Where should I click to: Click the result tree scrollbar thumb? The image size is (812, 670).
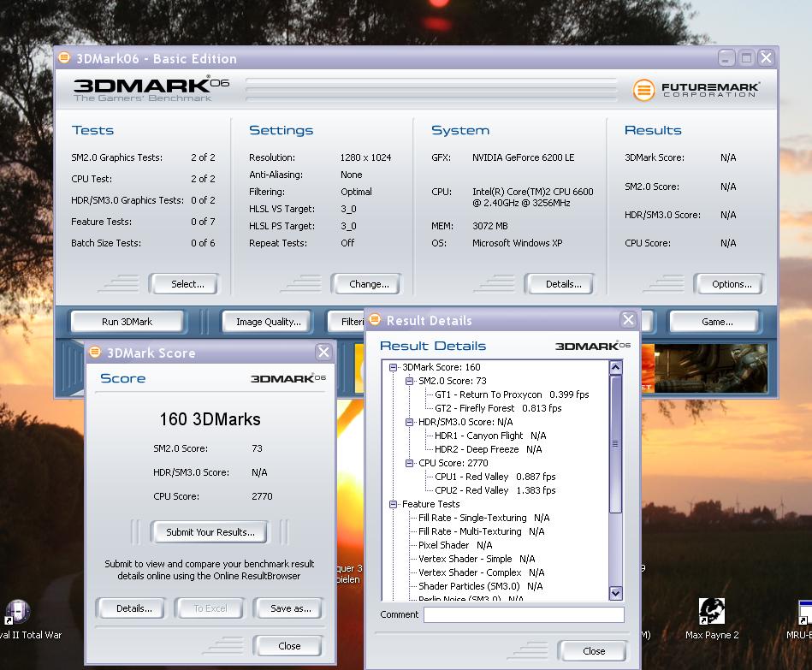(x=615, y=444)
